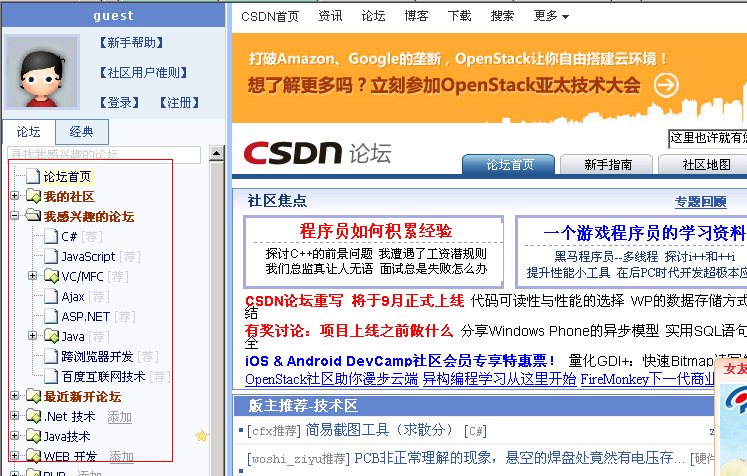Click the 【注册】 link

[179, 102]
